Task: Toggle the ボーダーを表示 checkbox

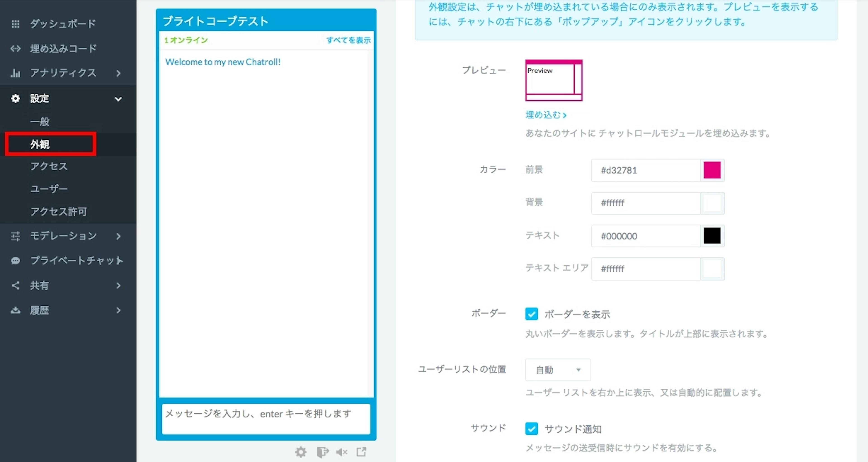Action: point(531,314)
